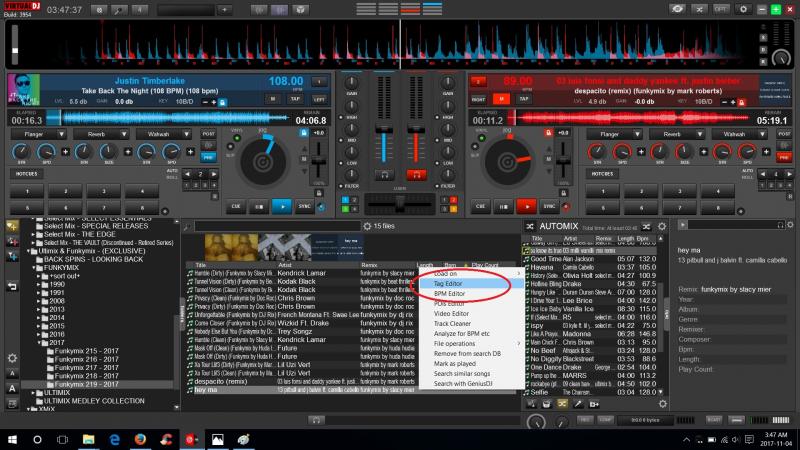Expand the 2016 folder
This screenshot has height=450, width=800.
click(x=39, y=334)
